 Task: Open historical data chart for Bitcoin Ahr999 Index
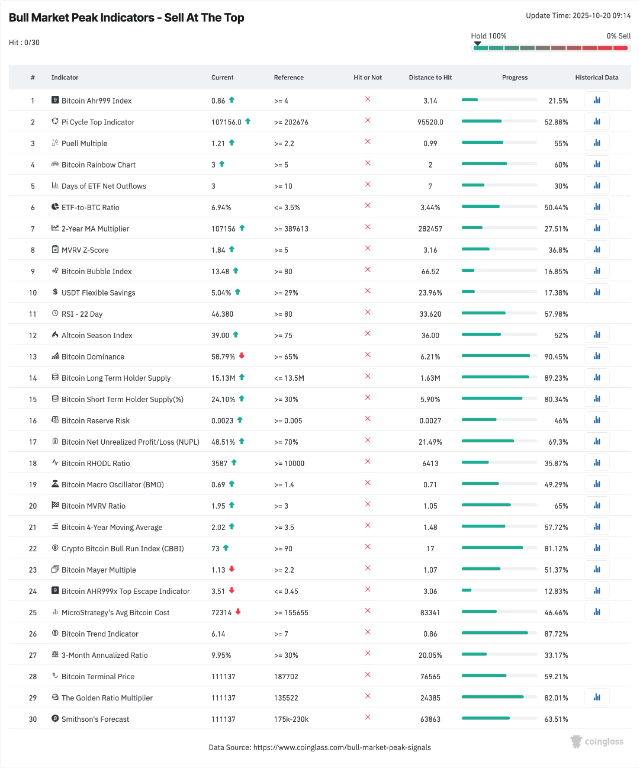click(x=597, y=100)
